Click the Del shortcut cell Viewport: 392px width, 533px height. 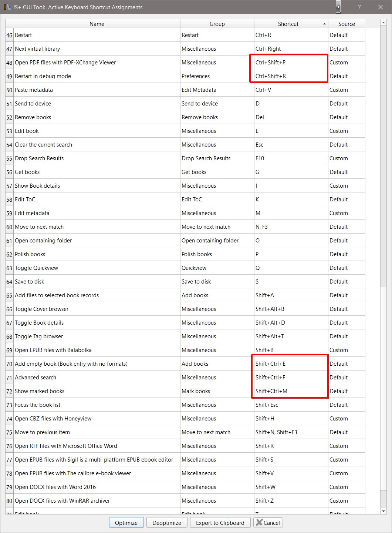(x=291, y=117)
